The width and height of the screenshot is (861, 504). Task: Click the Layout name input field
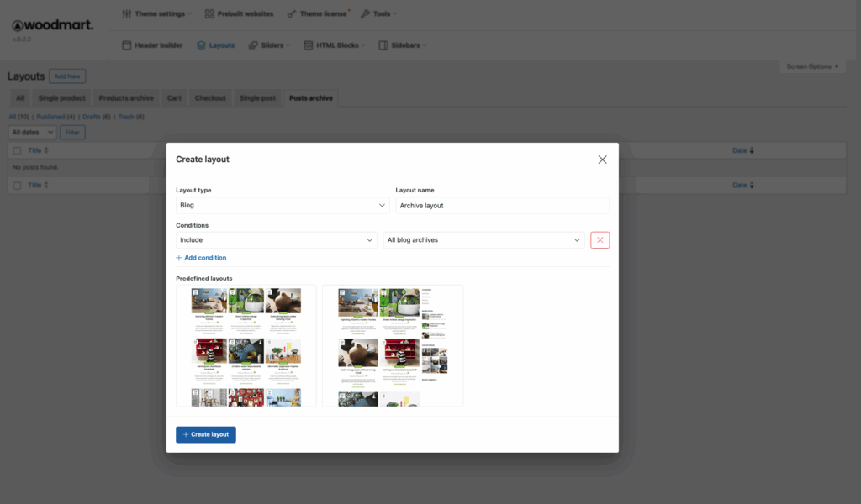(503, 205)
